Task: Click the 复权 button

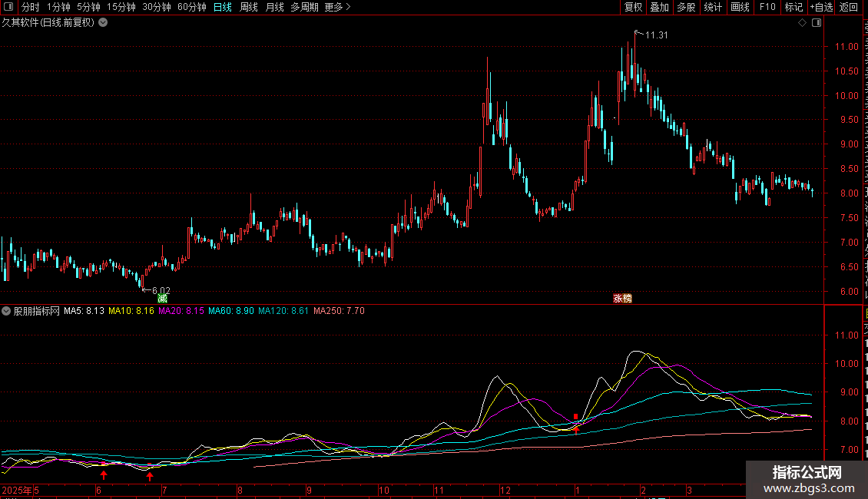Action: 633,7
